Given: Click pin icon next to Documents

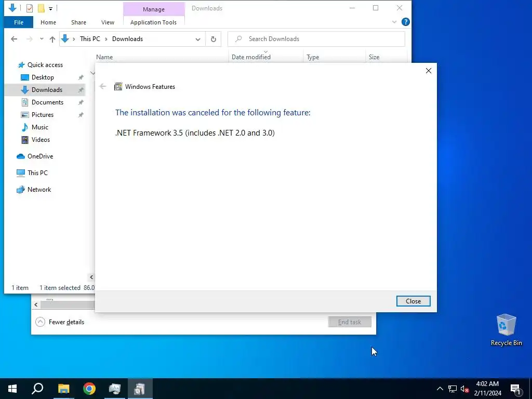Looking at the screenshot, I should click(x=81, y=102).
